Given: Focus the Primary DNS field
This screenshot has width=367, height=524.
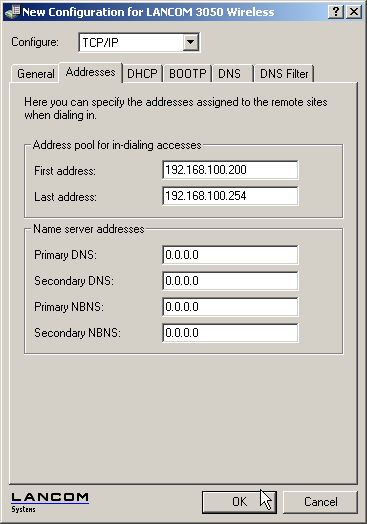Looking at the screenshot, I should click(x=230, y=255).
